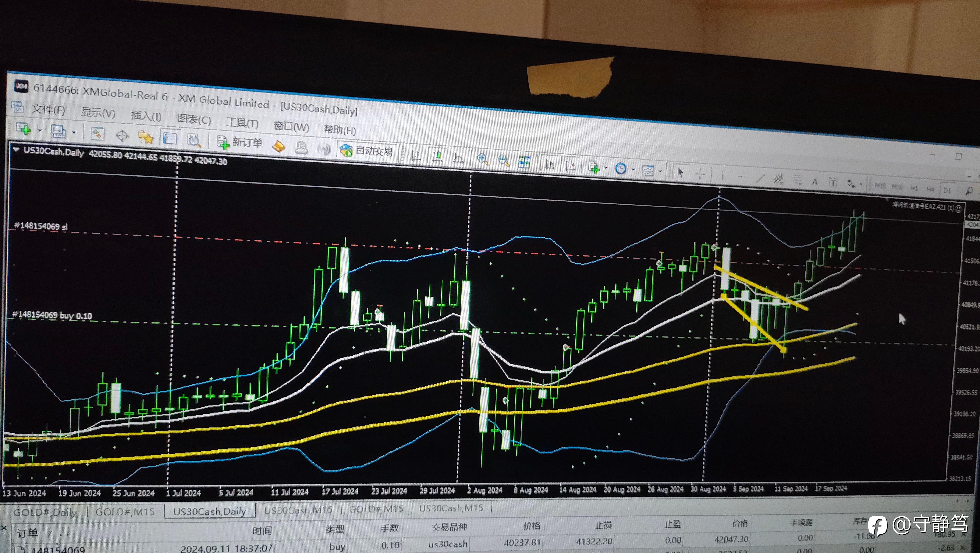980x553 pixels.
Task: Open the Market Watch panel icon
Action: coord(97,134)
